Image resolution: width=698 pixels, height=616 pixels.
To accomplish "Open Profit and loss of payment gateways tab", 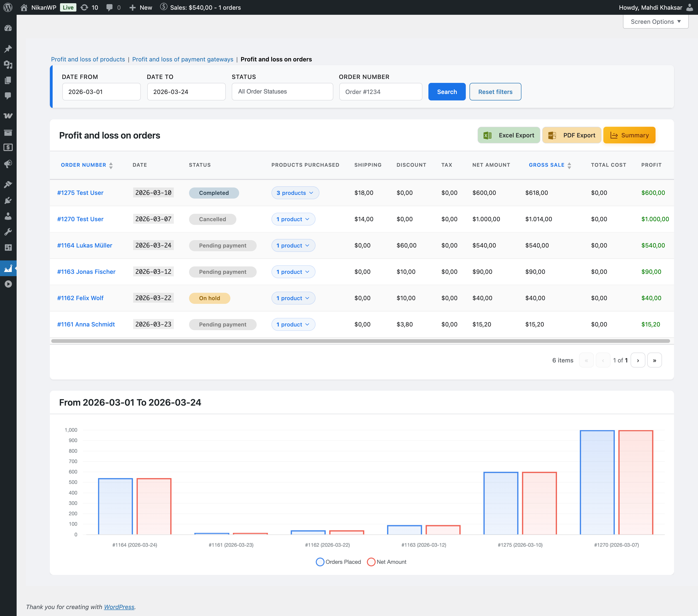I will point(183,59).
